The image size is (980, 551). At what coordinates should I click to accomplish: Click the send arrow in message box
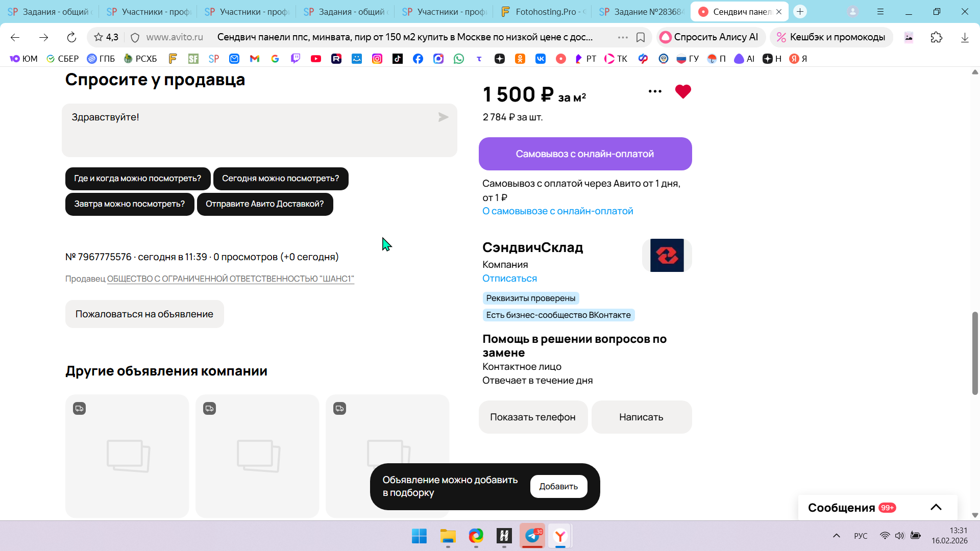(x=443, y=117)
